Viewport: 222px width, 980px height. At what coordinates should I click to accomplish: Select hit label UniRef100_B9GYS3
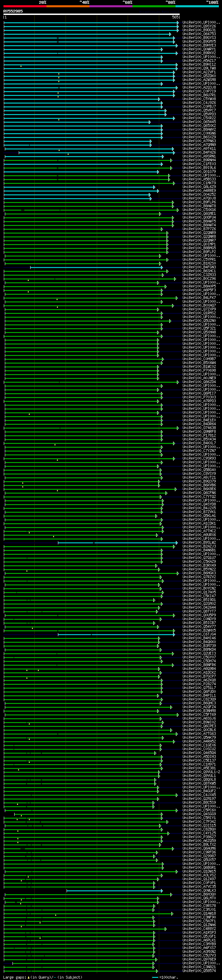point(199,38)
